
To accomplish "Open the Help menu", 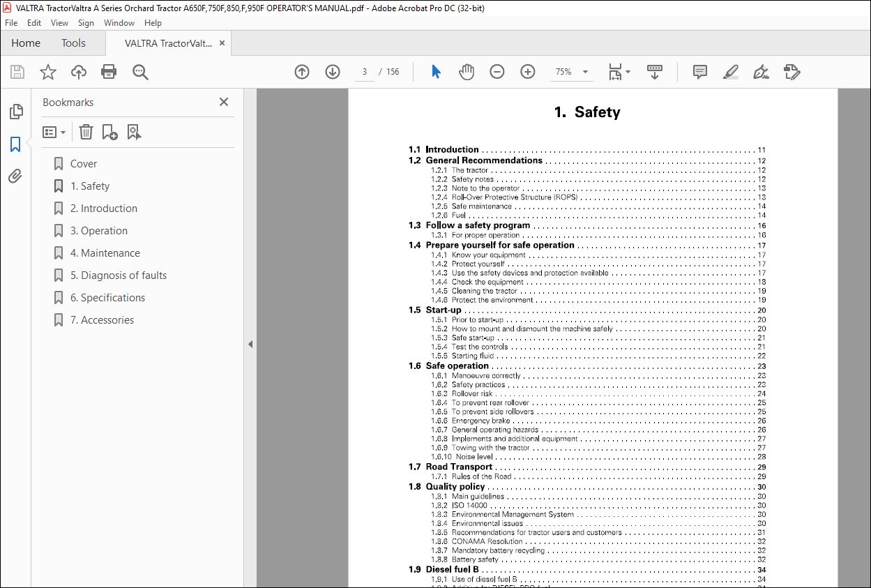I will 153,23.
